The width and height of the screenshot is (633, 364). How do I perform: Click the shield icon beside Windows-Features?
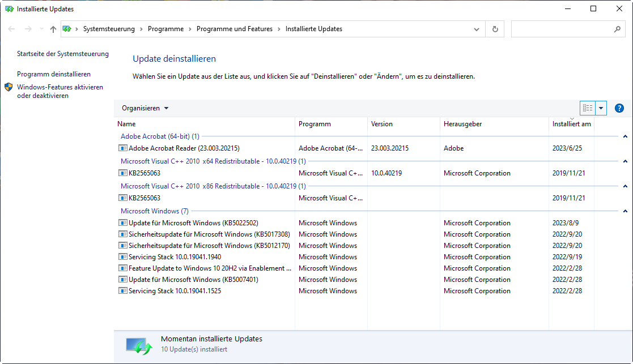tap(9, 87)
